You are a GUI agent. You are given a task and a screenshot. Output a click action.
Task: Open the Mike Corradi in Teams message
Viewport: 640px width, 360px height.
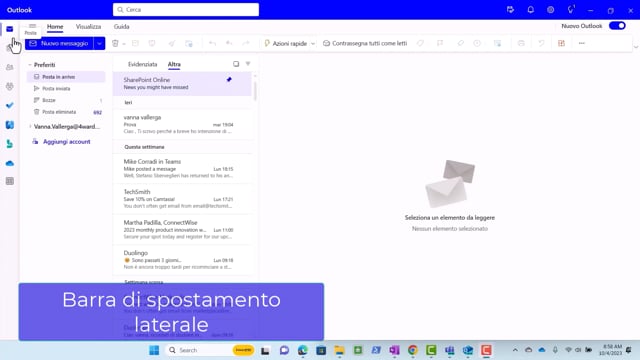[182, 168]
